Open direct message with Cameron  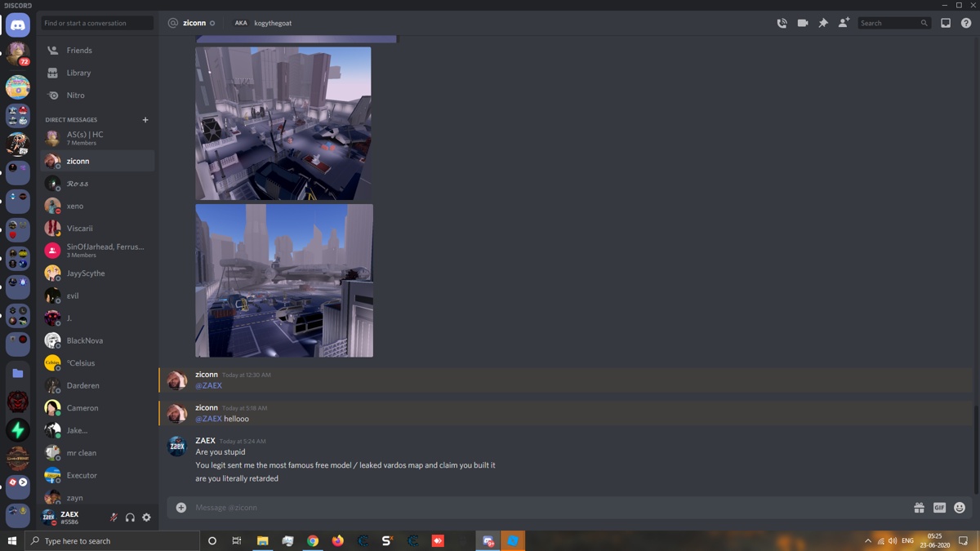(97, 408)
